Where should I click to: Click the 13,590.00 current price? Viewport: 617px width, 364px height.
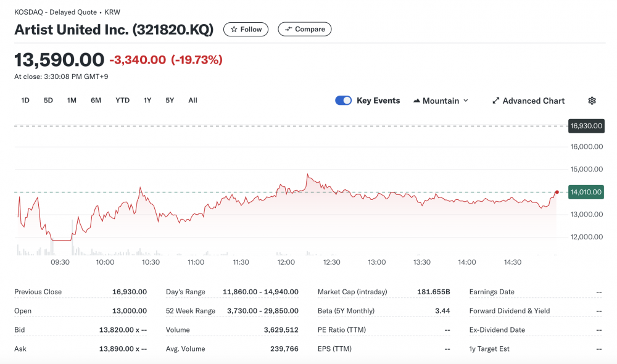coord(59,60)
